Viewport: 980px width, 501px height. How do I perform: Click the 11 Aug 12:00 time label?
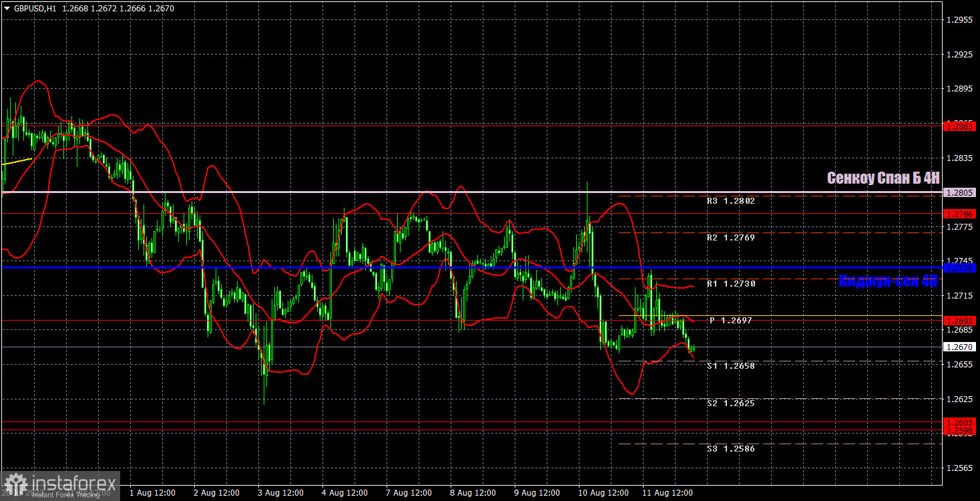[x=666, y=493]
